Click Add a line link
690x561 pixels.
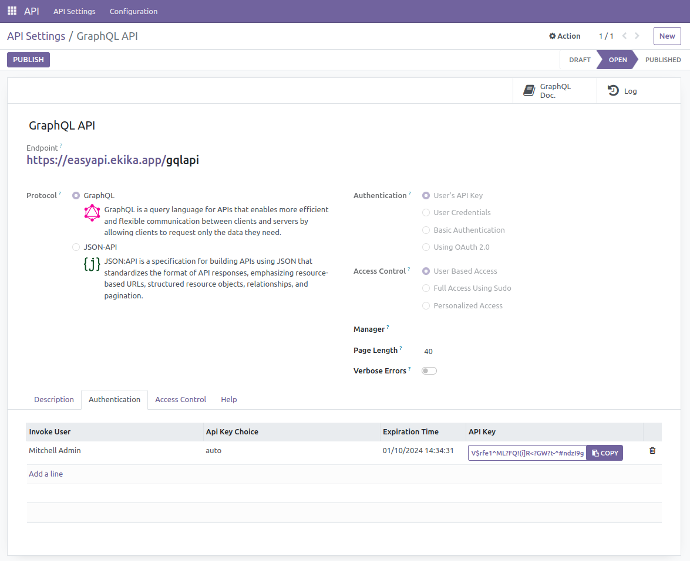pyautogui.click(x=46, y=474)
